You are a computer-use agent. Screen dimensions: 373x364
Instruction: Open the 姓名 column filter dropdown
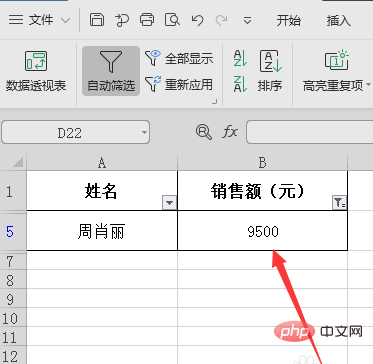[x=169, y=203]
